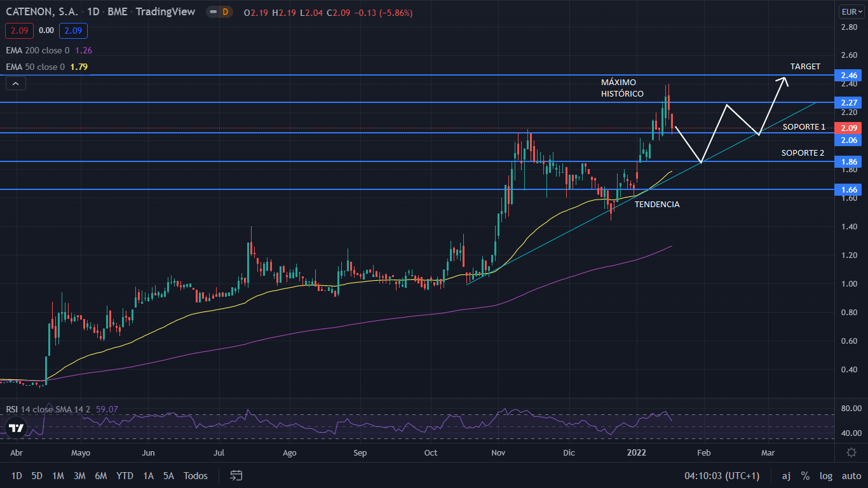Select the 6M time range
This screenshot has width=868, height=488.
[100, 475]
